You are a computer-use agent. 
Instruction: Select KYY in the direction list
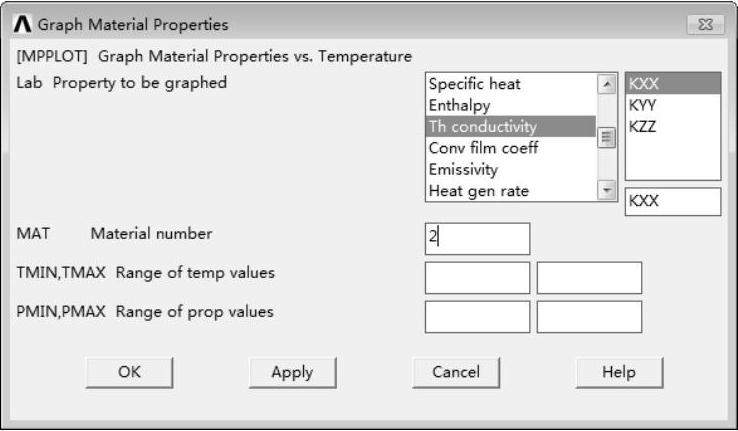coord(644,106)
